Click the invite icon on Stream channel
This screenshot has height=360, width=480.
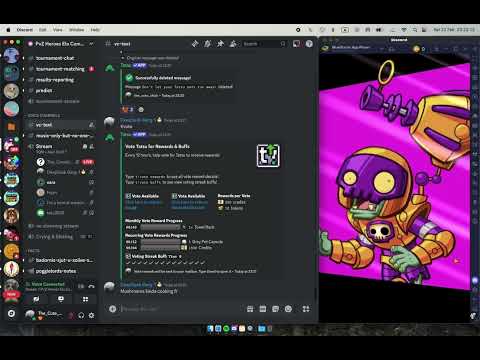pyautogui.click(x=91, y=146)
